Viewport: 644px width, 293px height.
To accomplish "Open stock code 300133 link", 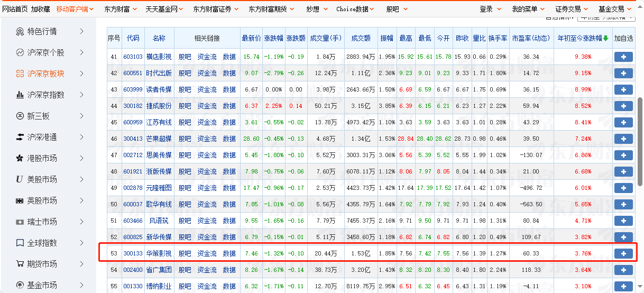I will 133,254.
